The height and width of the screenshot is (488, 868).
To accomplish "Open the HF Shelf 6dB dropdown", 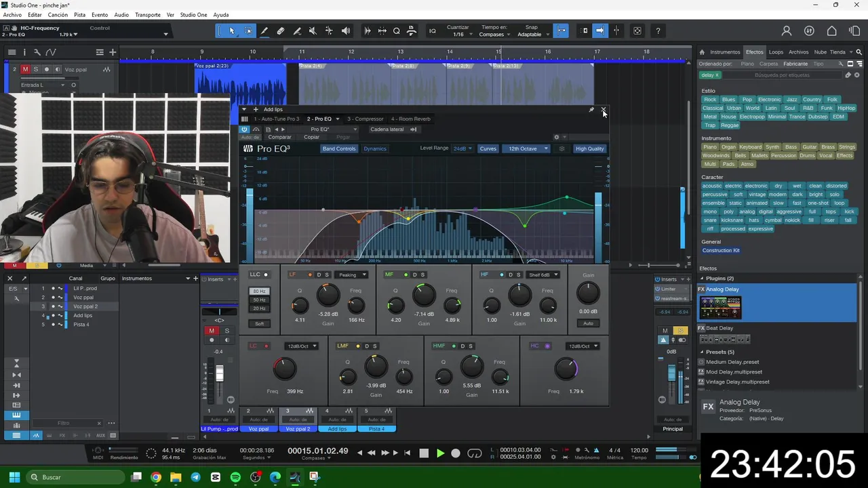I will coord(543,274).
